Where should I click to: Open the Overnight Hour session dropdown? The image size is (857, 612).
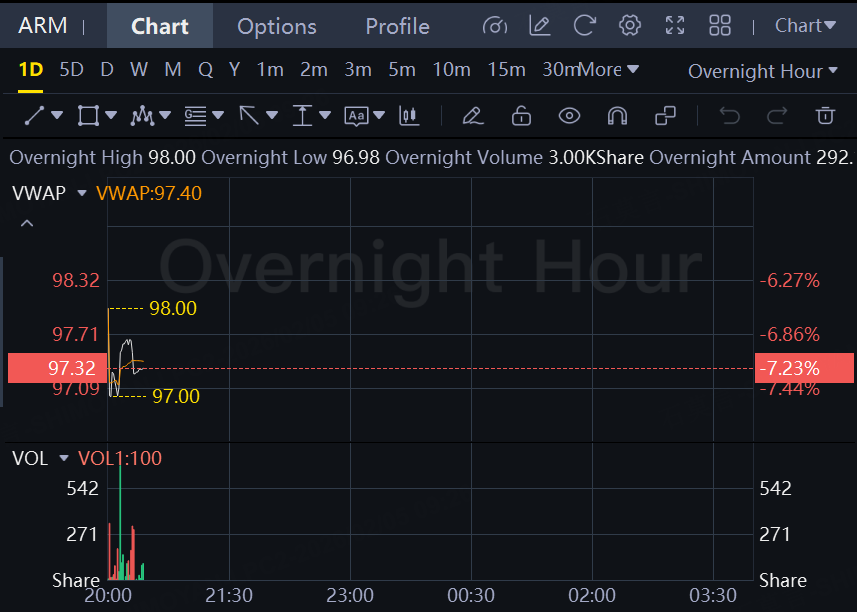762,71
